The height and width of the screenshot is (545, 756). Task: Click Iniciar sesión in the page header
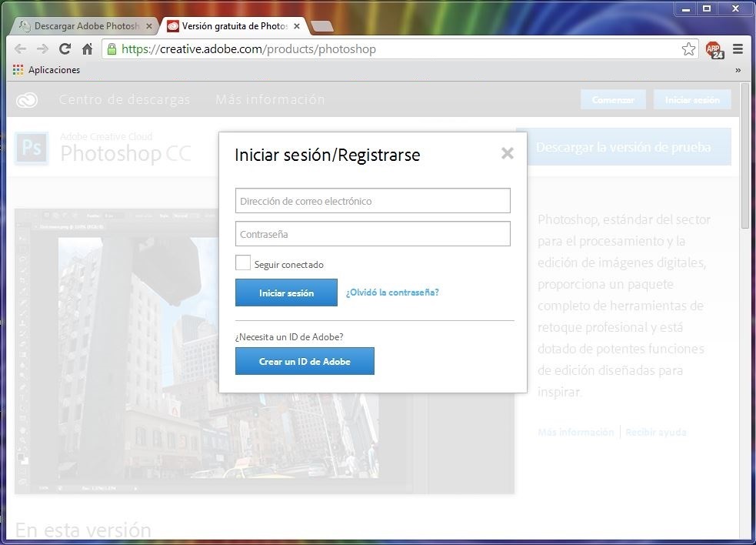coord(692,99)
